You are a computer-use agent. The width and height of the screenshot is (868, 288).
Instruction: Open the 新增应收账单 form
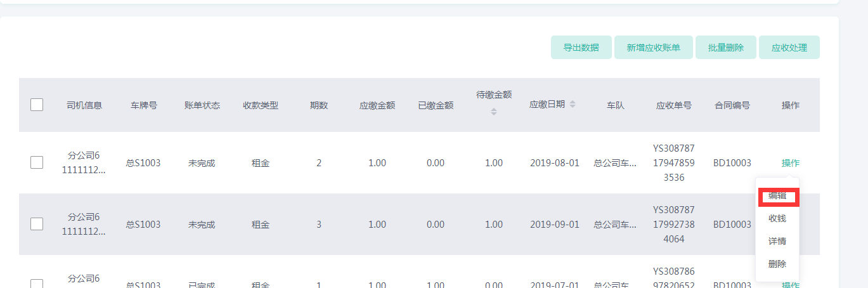click(653, 48)
